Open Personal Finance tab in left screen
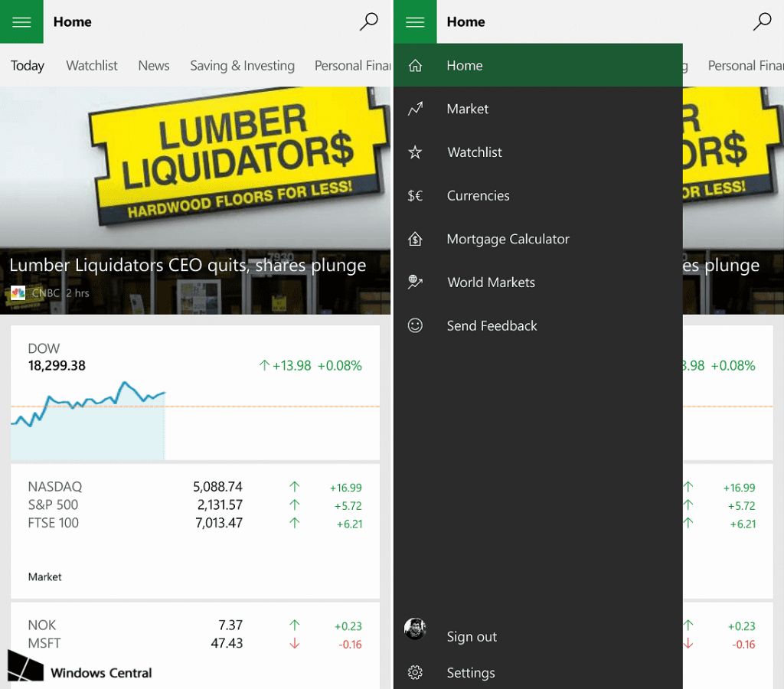 (352, 66)
